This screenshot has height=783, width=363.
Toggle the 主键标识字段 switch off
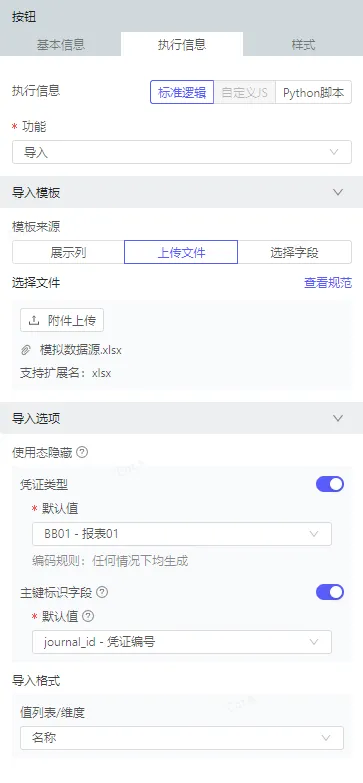pos(330,592)
